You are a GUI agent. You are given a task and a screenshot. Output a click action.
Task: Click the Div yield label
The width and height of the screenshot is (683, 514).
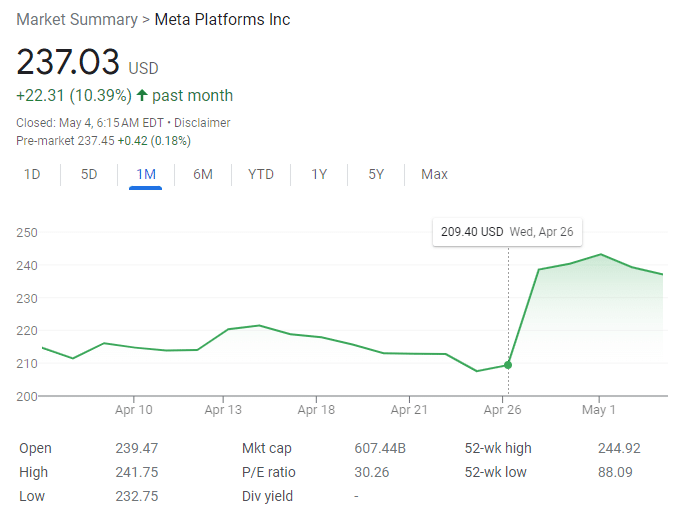point(267,496)
